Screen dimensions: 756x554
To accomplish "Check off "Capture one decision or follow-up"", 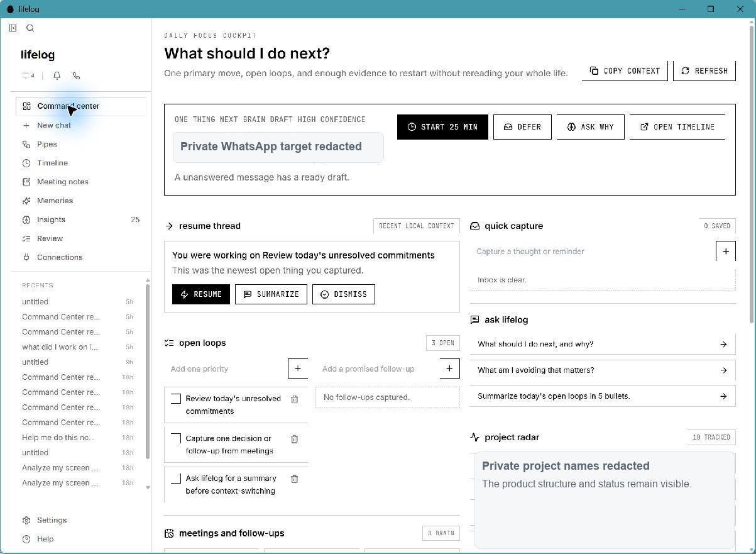I will tap(176, 438).
